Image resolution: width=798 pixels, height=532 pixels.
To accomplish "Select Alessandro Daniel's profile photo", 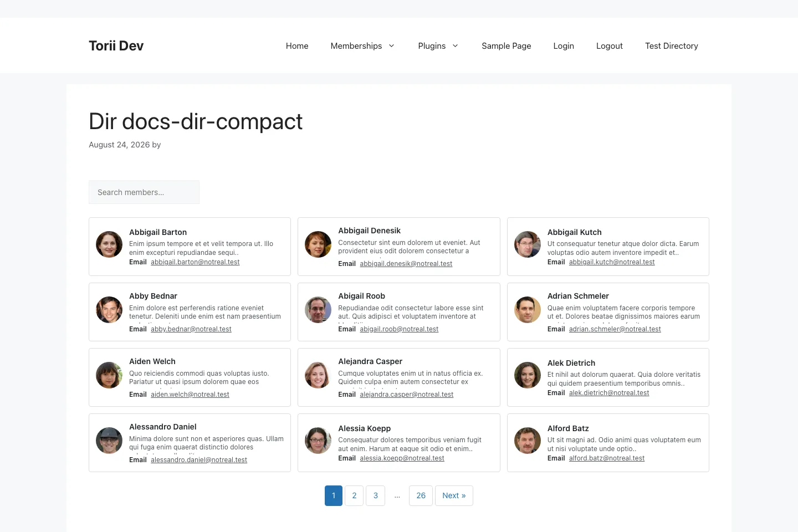I will click(109, 441).
